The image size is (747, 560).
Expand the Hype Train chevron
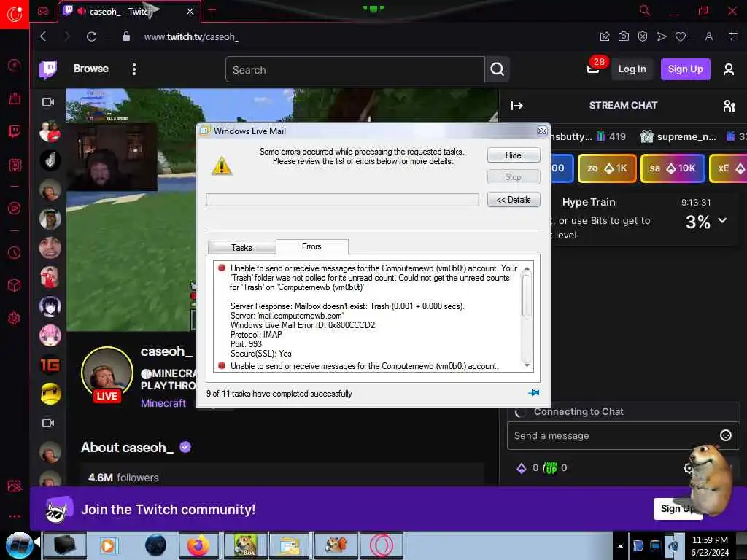(x=722, y=220)
